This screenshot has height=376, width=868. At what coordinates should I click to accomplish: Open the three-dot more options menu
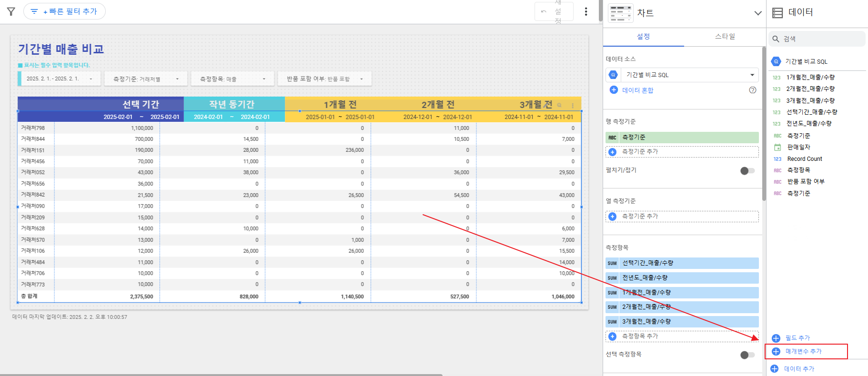coord(586,11)
